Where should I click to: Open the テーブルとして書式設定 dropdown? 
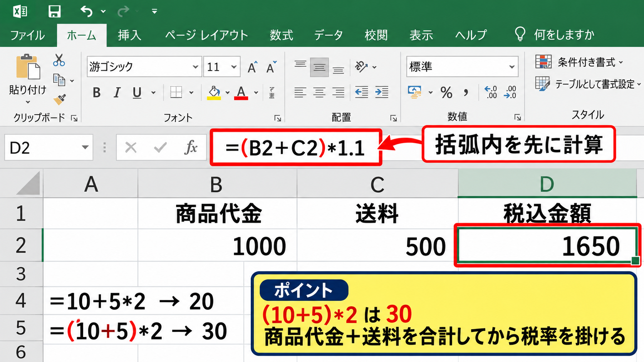[588, 84]
